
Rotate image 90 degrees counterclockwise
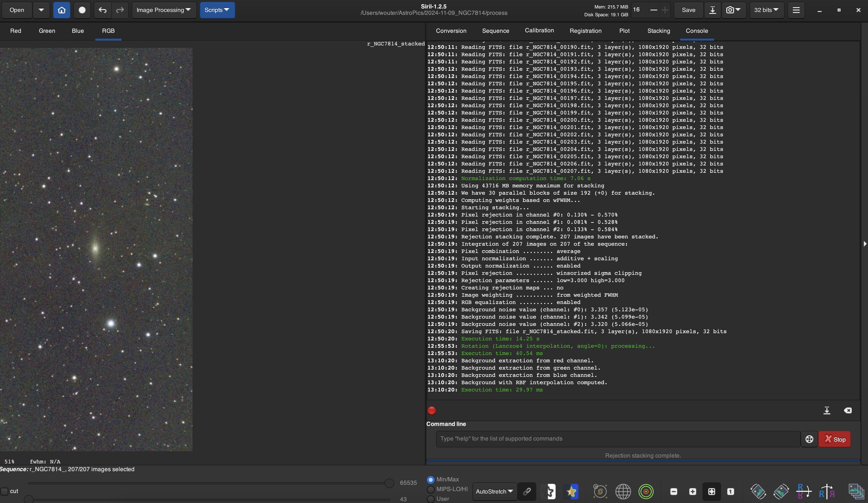pyautogui.click(x=758, y=491)
